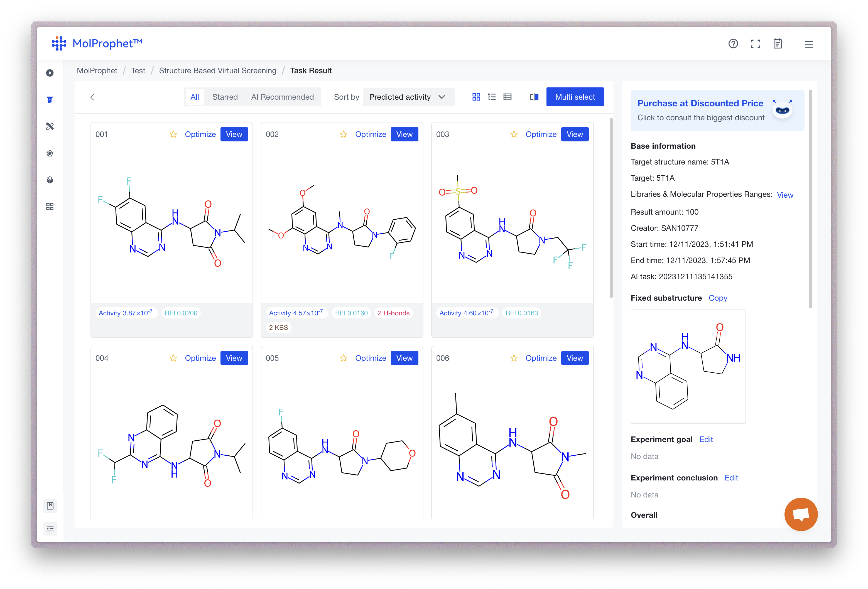Image resolution: width=868 pixels, height=589 pixels.
Task: Click the 2 H-bonds tag
Action: (393, 313)
